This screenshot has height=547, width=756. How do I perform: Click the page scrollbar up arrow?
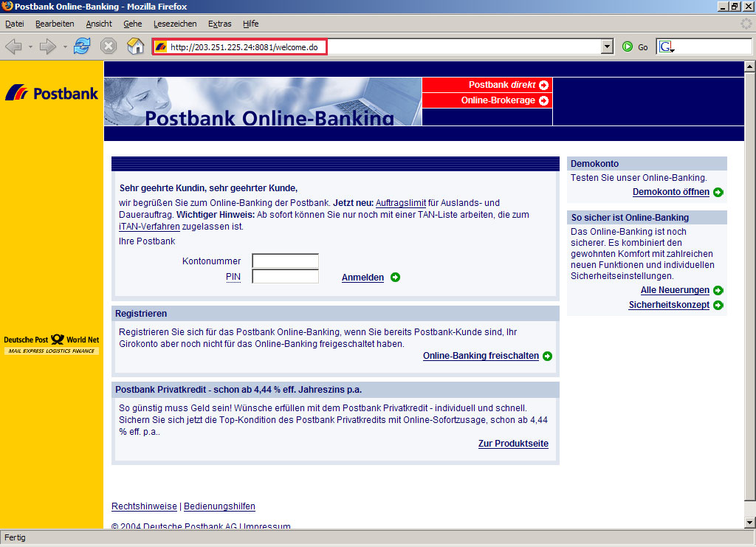[750, 66]
